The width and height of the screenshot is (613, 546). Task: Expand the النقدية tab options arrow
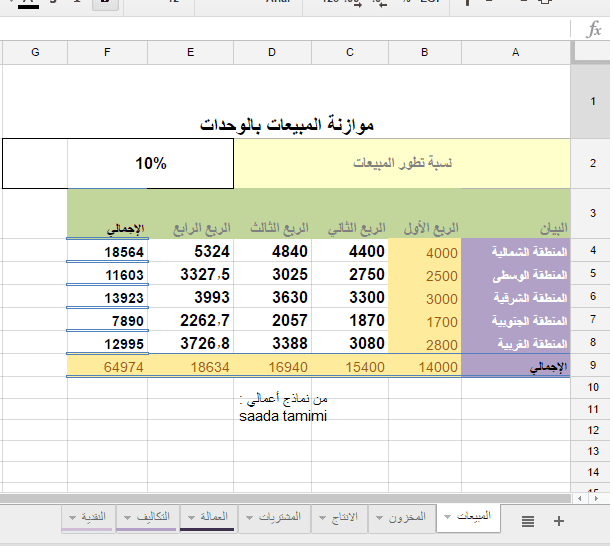tap(73, 517)
